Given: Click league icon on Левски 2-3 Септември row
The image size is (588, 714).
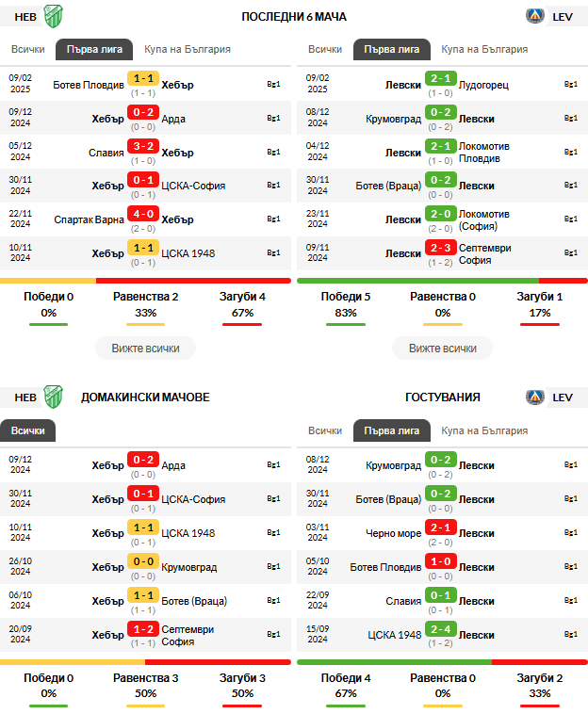Looking at the screenshot, I should point(571,252).
